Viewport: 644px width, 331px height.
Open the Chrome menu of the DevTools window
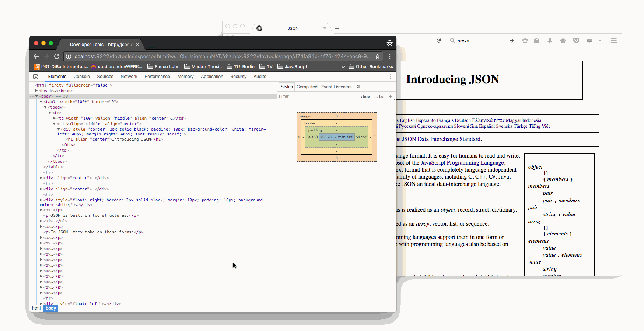point(390,56)
